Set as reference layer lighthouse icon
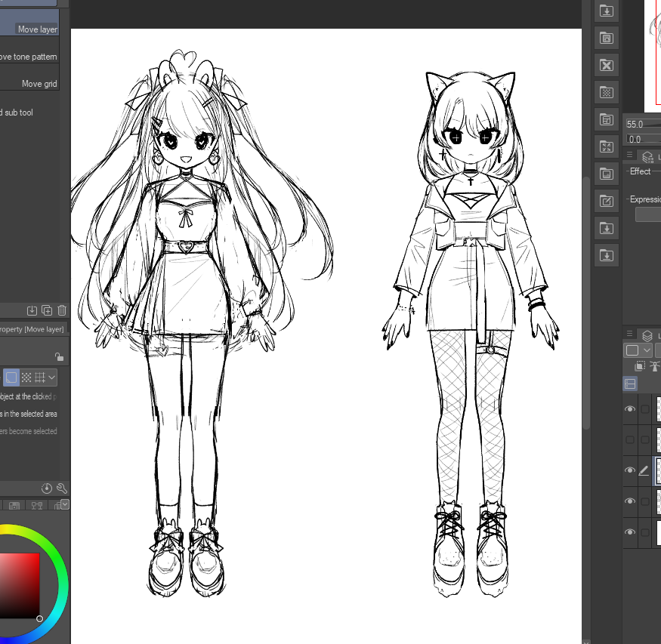Viewport: 661px width, 644px height. (x=655, y=365)
